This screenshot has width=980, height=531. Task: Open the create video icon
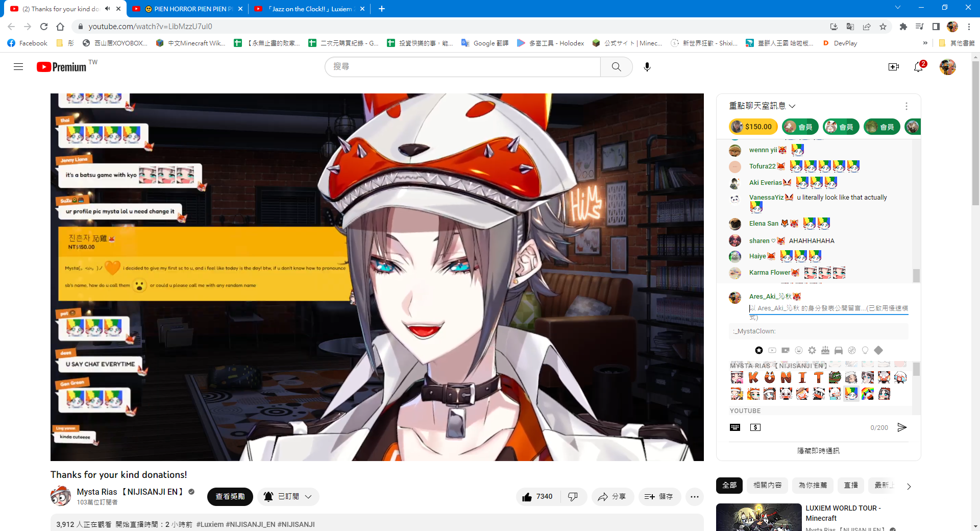(894, 67)
